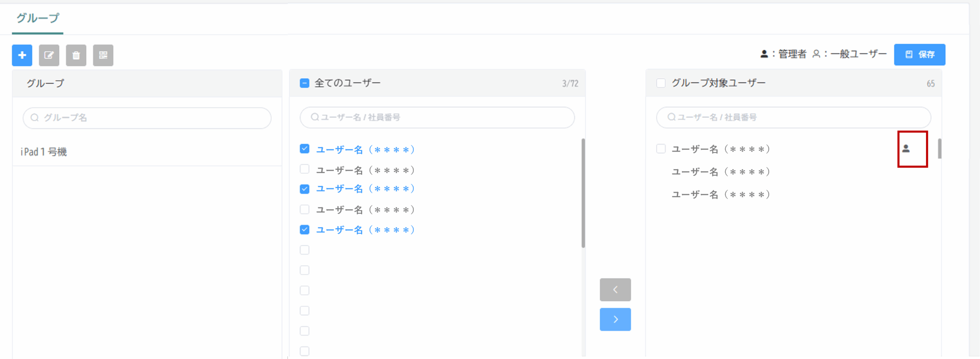Check the first user in group target list
Image resolution: width=980 pixels, height=359 pixels.
point(661,148)
